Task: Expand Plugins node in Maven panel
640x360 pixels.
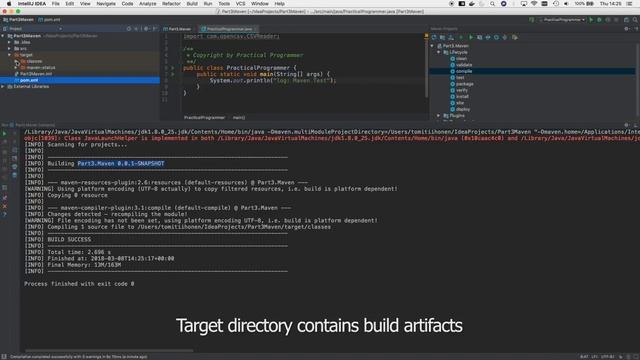Action: [x=439, y=116]
